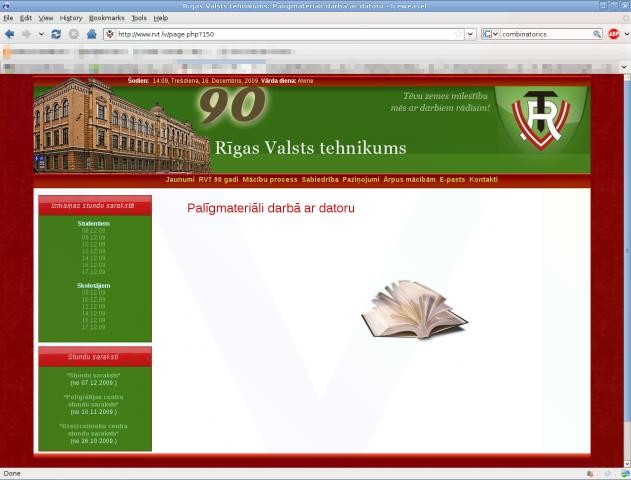Click the Adblock Plus ABP icon
Image resolution: width=631 pixels, height=480 pixels.
coord(613,33)
